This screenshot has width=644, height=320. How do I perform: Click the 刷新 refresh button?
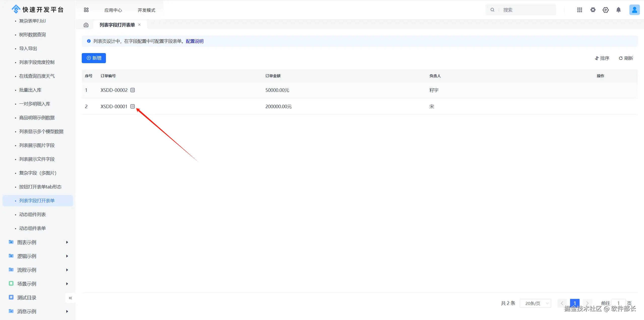(x=626, y=58)
